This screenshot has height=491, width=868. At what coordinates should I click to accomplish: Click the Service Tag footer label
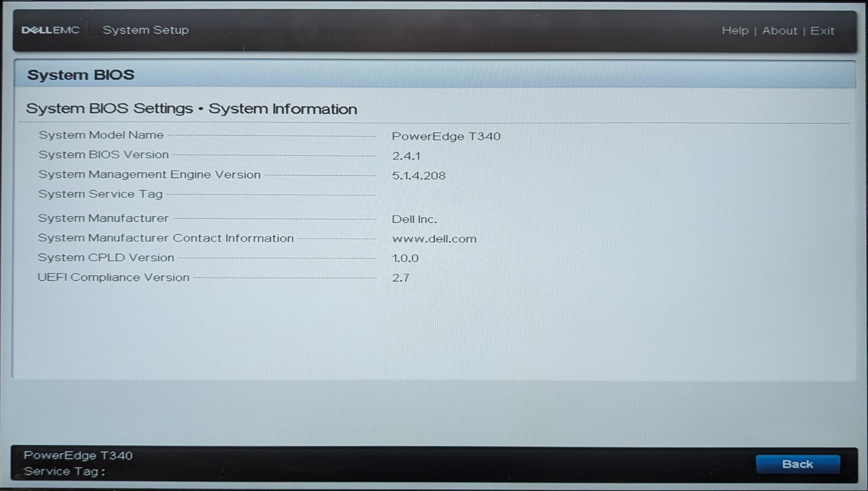coord(64,471)
